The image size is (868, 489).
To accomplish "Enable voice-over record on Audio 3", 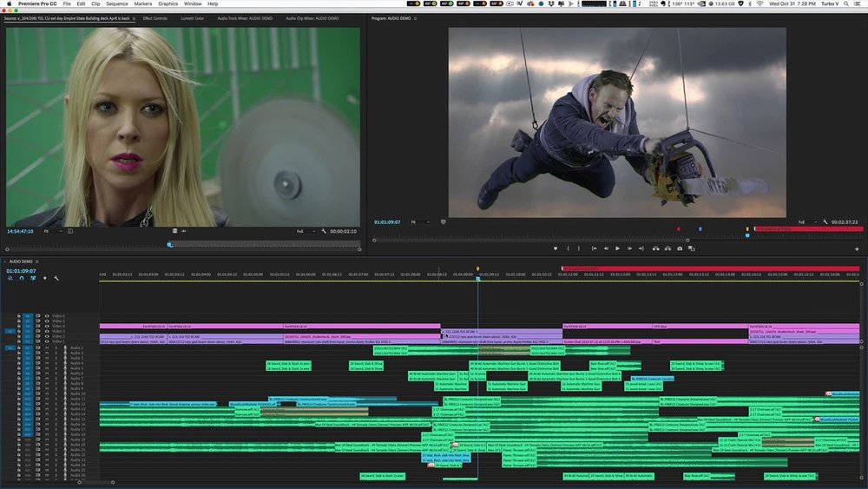I will (x=65, y=358).
